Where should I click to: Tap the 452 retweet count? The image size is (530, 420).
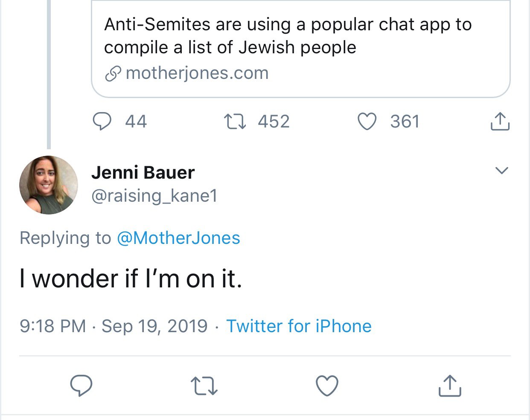tap(274, 122)
